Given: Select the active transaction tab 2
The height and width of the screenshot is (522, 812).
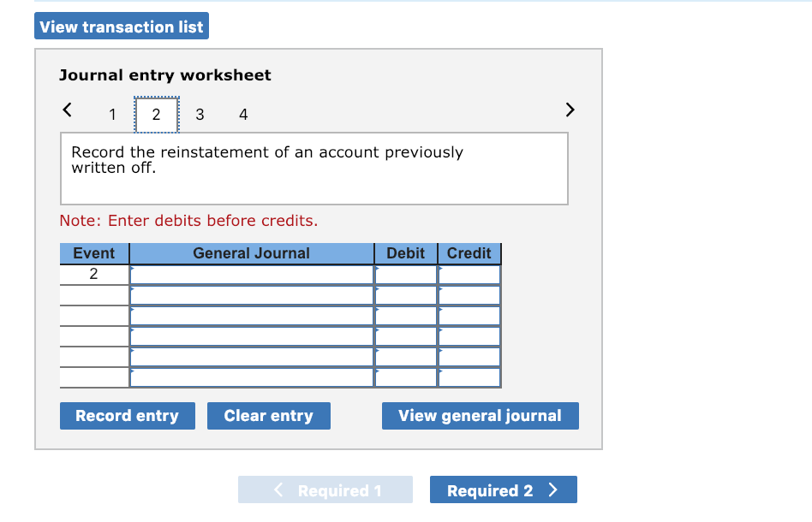Looking at the screenshot, I should [156, 114].
